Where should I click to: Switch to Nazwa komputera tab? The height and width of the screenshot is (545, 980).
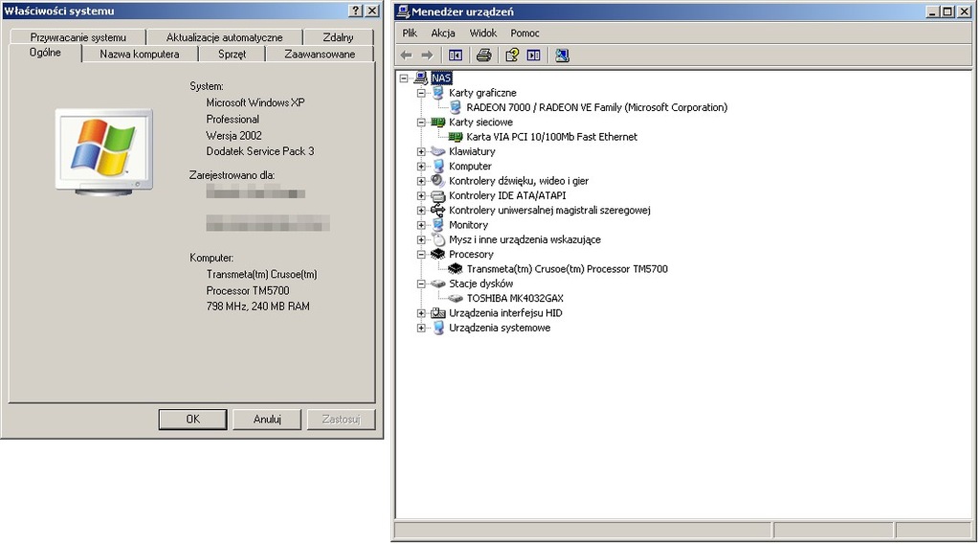click(x=140, y=55)
